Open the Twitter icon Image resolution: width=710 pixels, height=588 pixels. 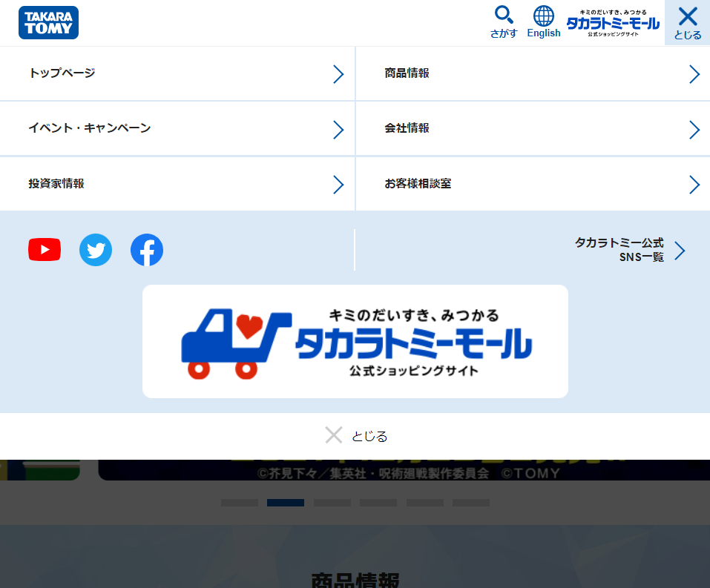[x=96, y=250]
